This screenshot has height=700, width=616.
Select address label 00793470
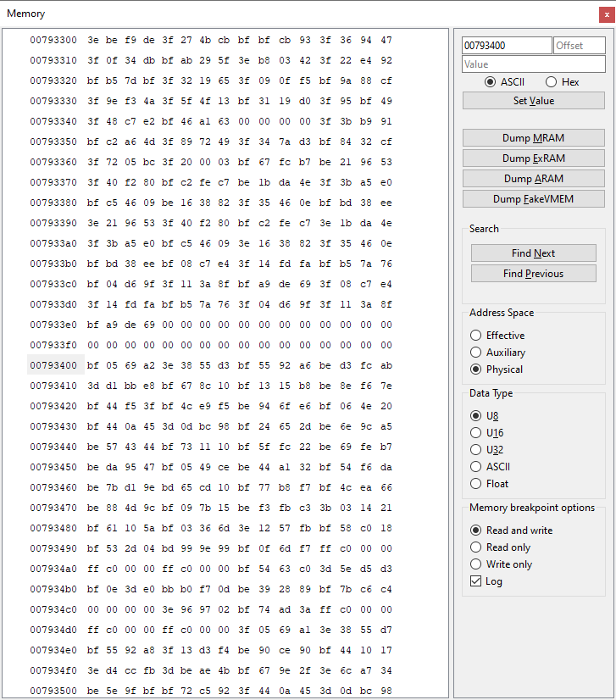(x=53, y=508)
